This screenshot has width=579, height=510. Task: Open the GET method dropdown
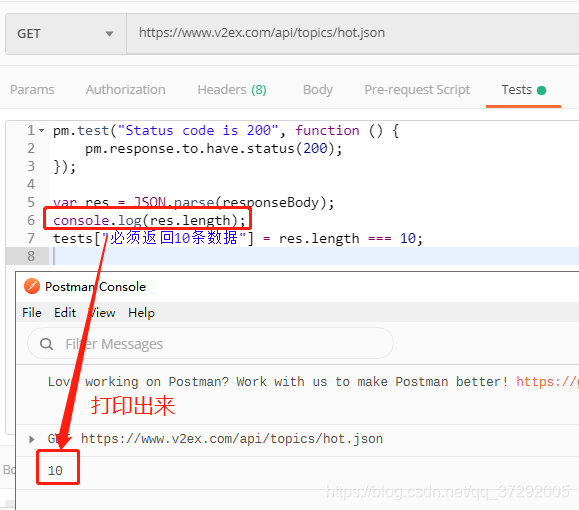(66, 34)
